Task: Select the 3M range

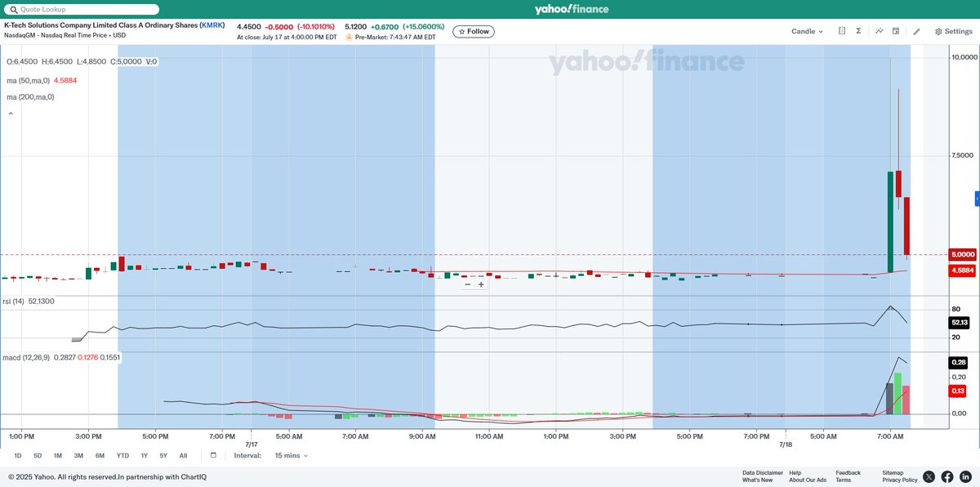Action: [x=78, y=455]
